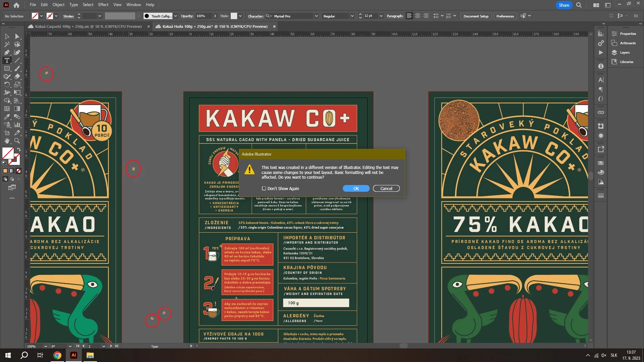Pick the Hand tool
The image size is (644, 362).
point(7,141)
